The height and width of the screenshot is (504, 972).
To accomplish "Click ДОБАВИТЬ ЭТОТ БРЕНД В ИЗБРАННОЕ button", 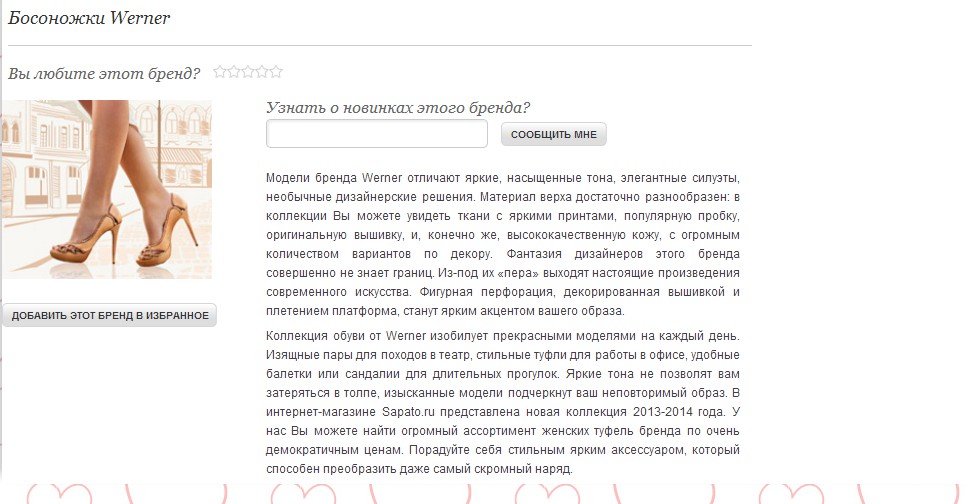I will (x=110, y=315).
